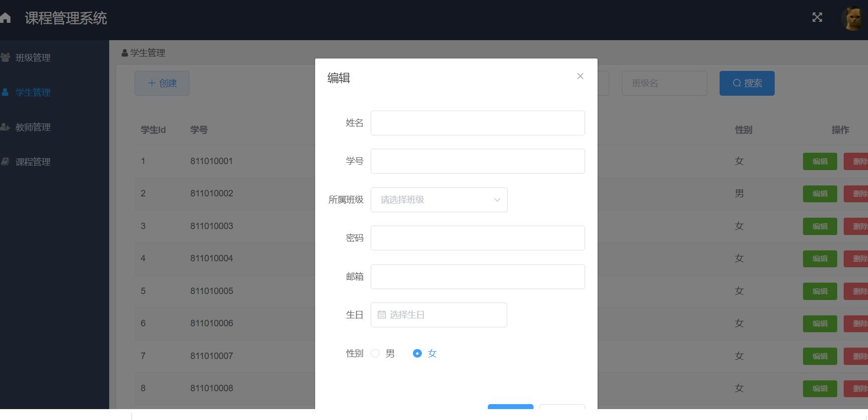
Task: Click the 搜索 button
Action: (747, 83)
